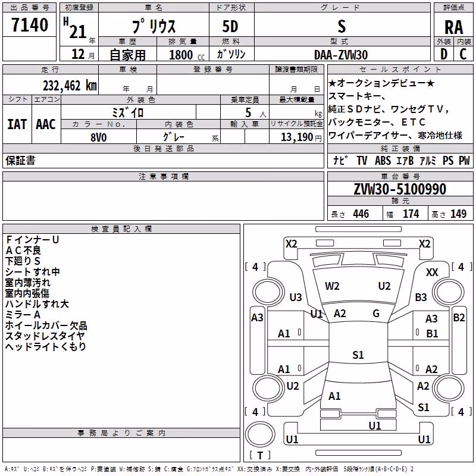Click the B2 mark on the car diagram
This screenshot has width=476, height=476.
tap(459, 318)
